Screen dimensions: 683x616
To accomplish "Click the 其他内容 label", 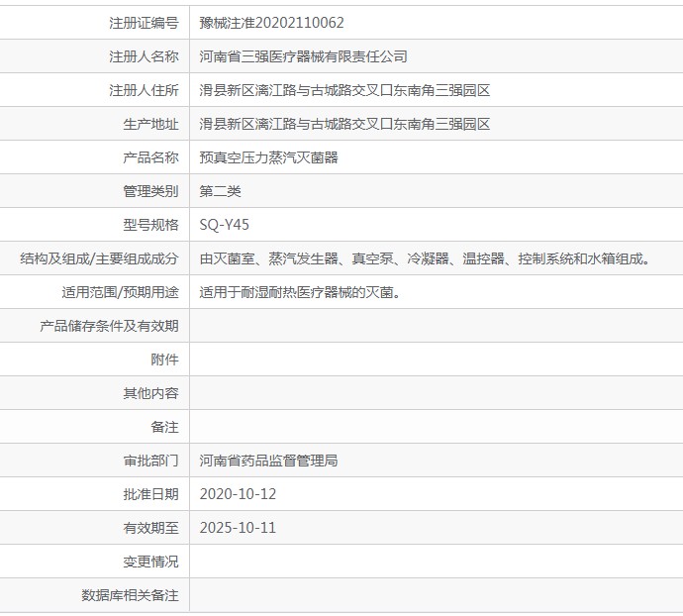I will point(150,393).
